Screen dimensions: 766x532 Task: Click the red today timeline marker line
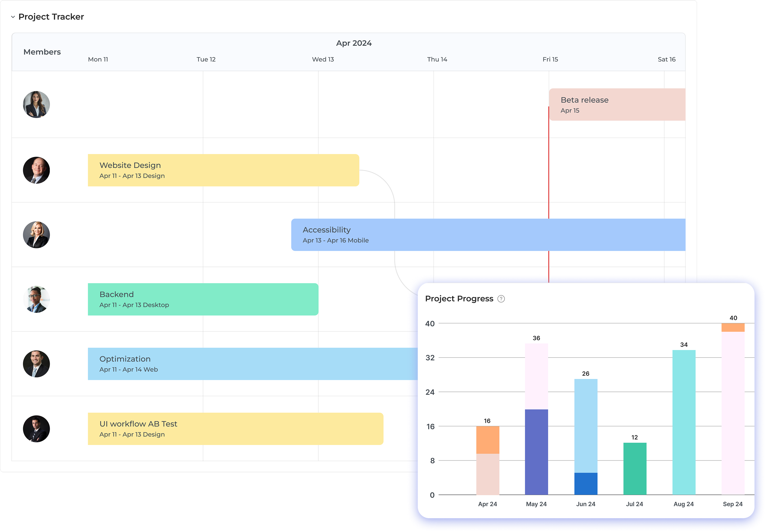(x=549, y=167)
